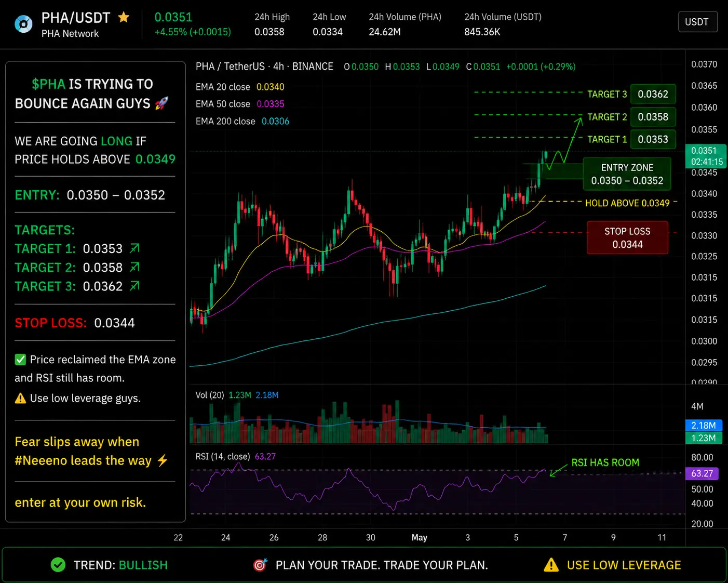Click the 'RSI HAS ROOM' annotation text

pos(605,462)
